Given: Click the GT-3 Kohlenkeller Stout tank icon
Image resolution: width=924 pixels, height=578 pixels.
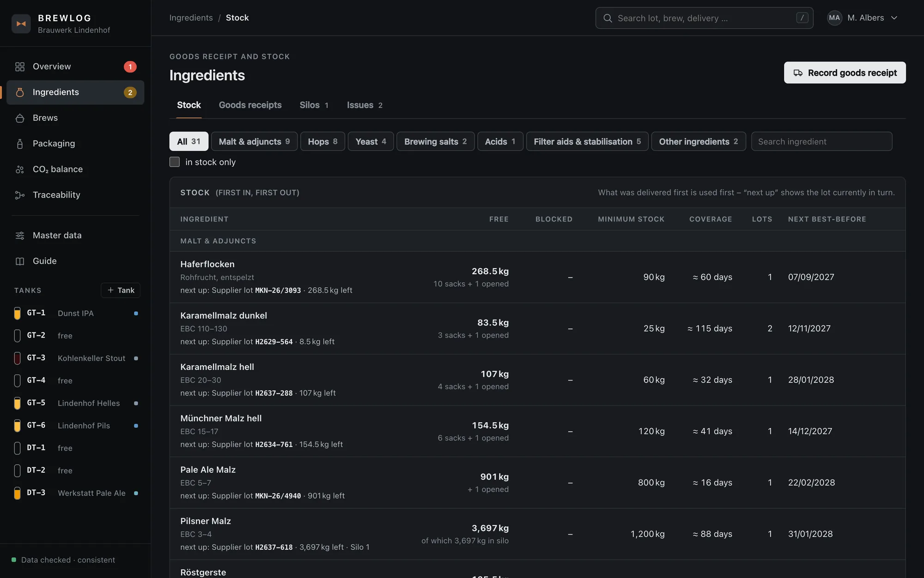Looking at the screenshot, I should point(17,358).
